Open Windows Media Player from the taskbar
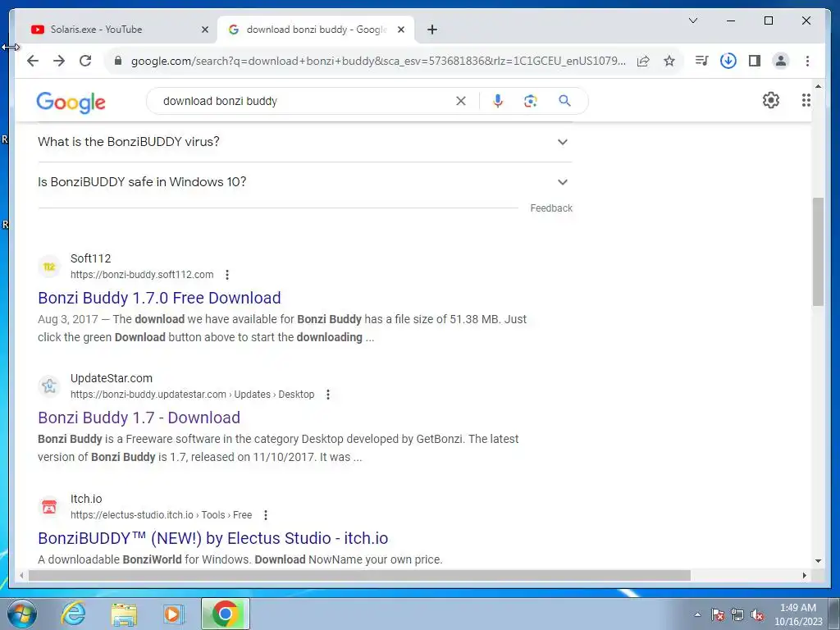Image resolution: width=840 pixels, height=630 pixels. click(x=173, y=614)
